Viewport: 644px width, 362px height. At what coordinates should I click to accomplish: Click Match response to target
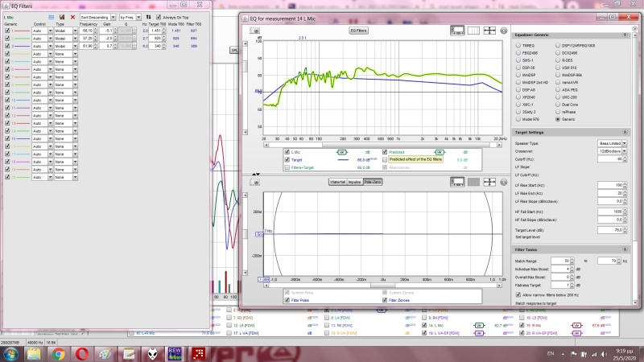click(535, 303)
